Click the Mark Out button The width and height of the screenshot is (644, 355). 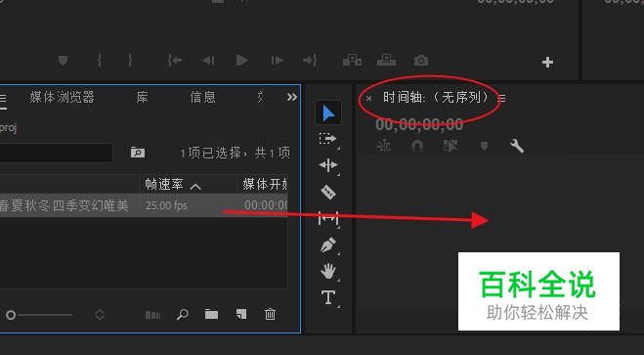tap(130, 61)
